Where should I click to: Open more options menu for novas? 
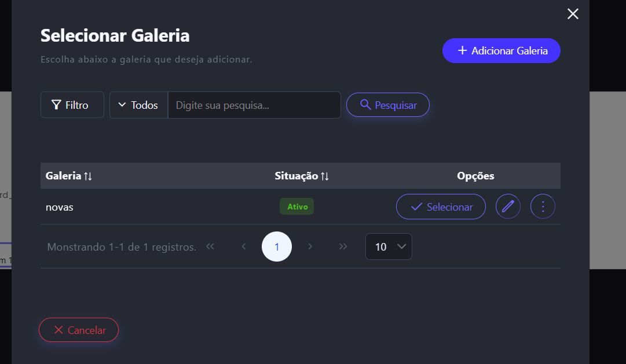543,207
